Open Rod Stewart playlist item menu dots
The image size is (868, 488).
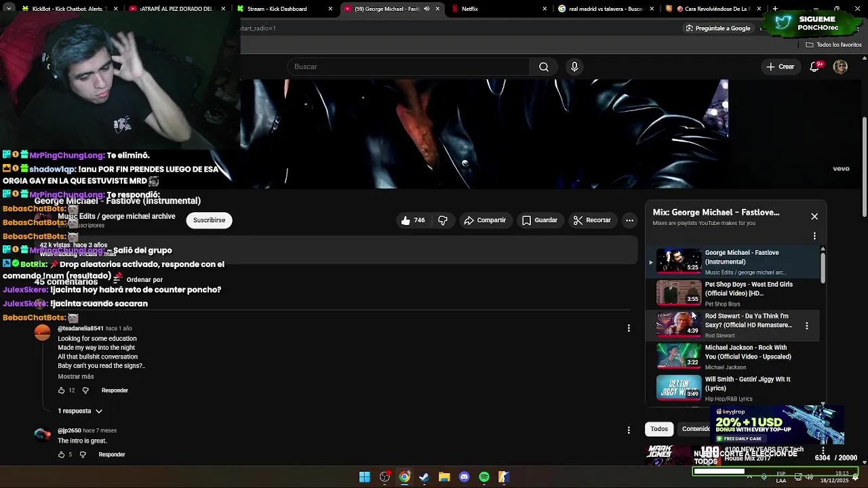(x=806, y=325)
